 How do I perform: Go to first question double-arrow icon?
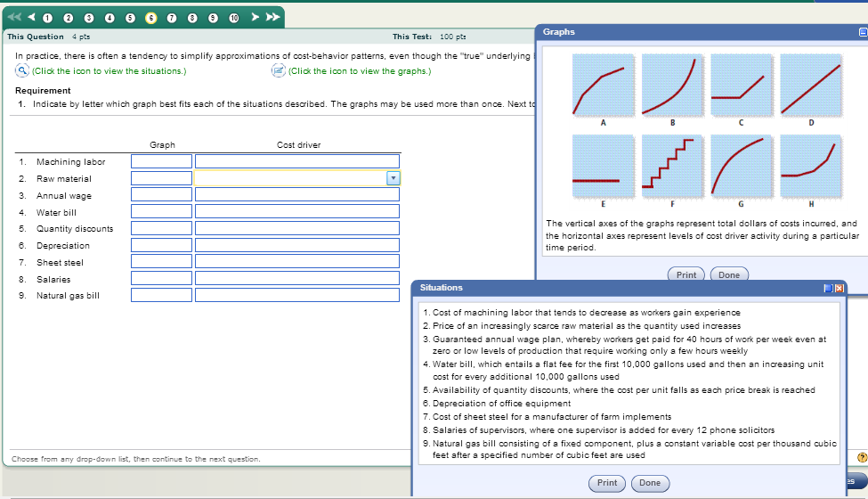[14, 17]
